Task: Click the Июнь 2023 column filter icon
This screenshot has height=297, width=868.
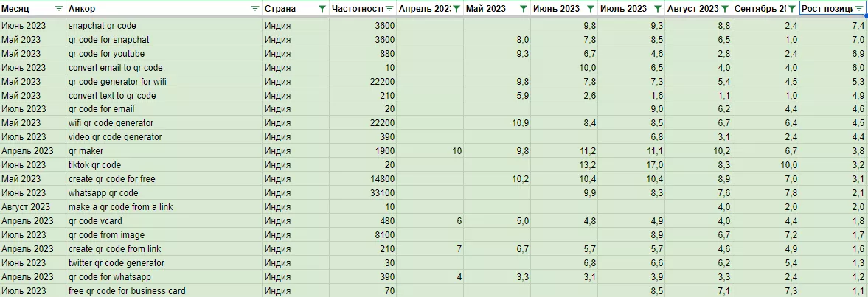Action: coord(591,8)
